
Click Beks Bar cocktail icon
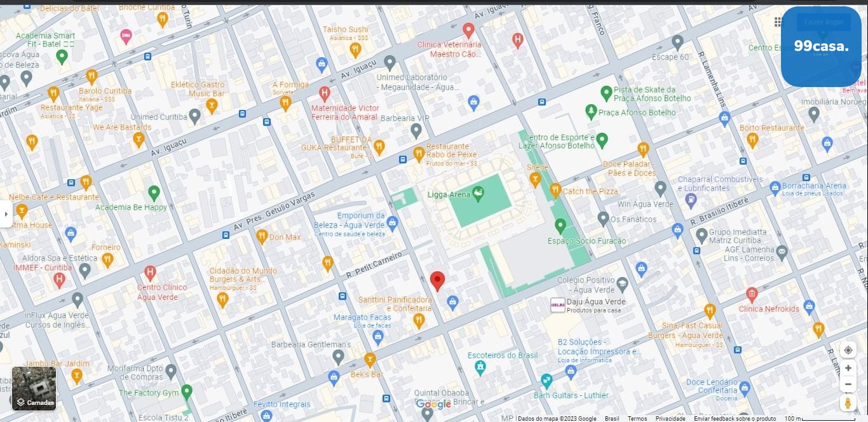point(370,360)
